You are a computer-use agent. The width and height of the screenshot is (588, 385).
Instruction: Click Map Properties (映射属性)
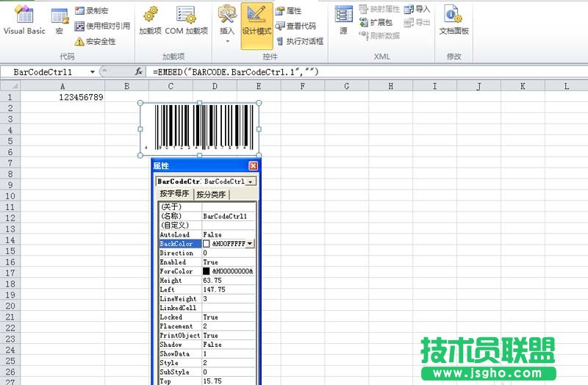[x=379, y=9]
